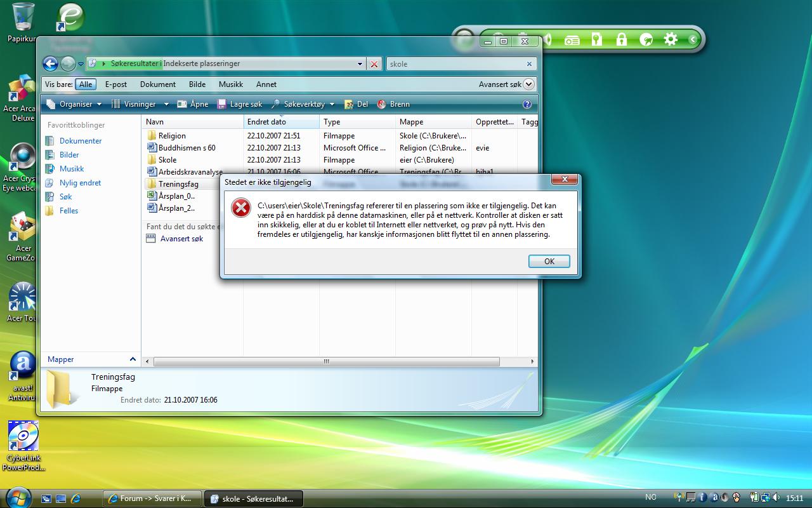Open the Felles favorite link

pos(69,211)
